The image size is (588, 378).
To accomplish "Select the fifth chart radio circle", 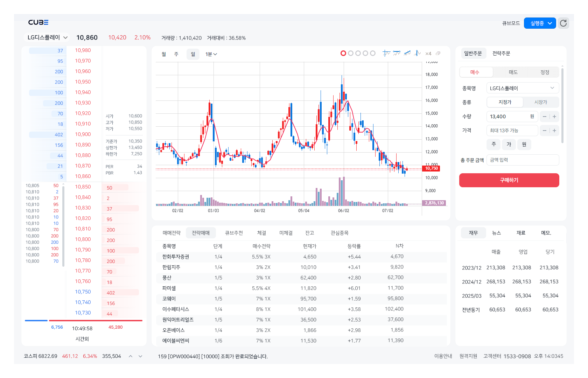I will click(373, 53).
